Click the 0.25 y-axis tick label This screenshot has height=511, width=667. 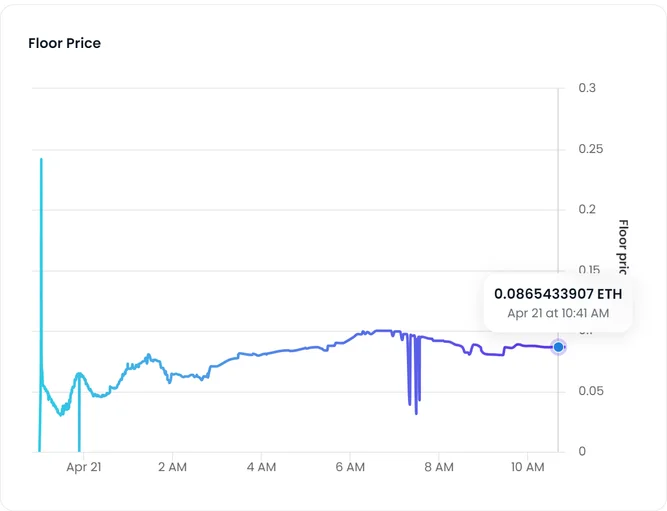591,149
